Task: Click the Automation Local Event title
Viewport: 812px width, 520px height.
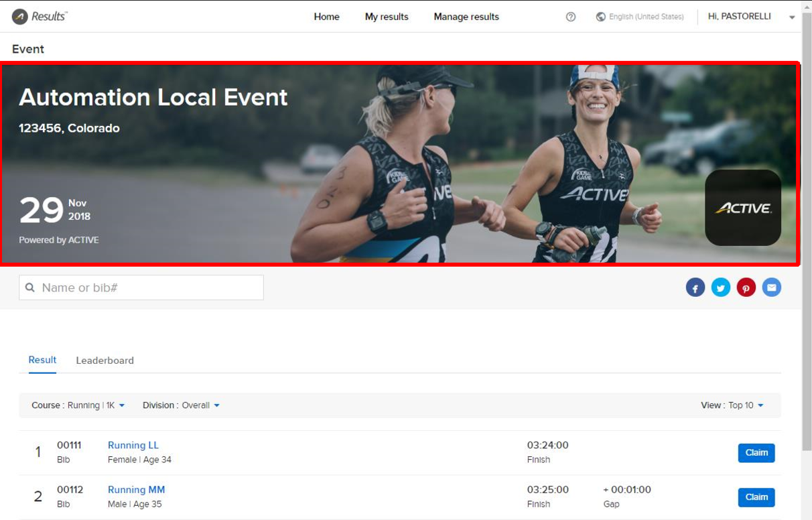Action: click(x=153, y=98)
